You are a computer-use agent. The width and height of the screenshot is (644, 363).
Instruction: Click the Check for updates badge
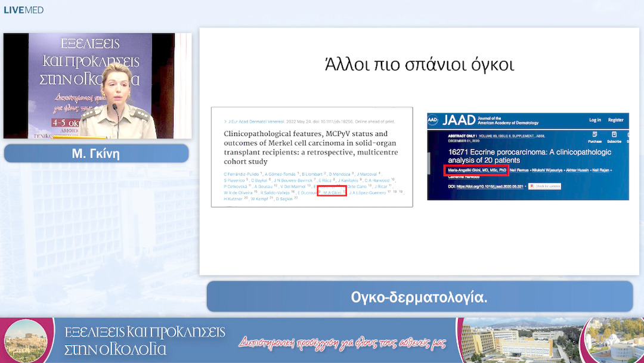tap(544, 186)
